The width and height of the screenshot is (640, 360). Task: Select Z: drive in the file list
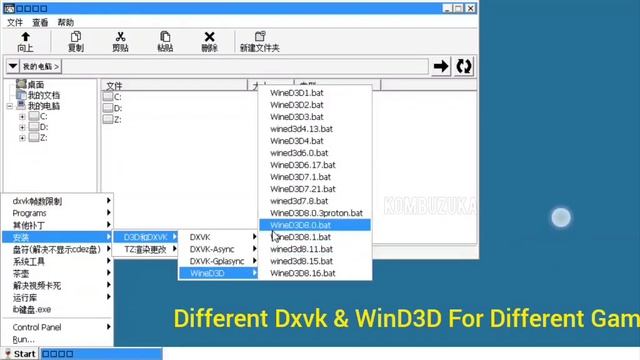coord(113,120)
